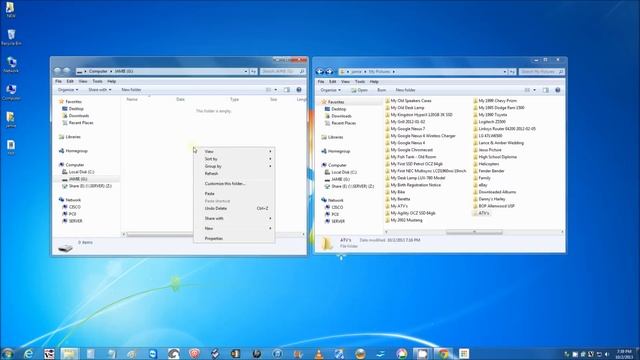Viewport: 640px width, 360px height.
Task: Open Google Chrome taskbar icon
Action: tap(444, 353)
